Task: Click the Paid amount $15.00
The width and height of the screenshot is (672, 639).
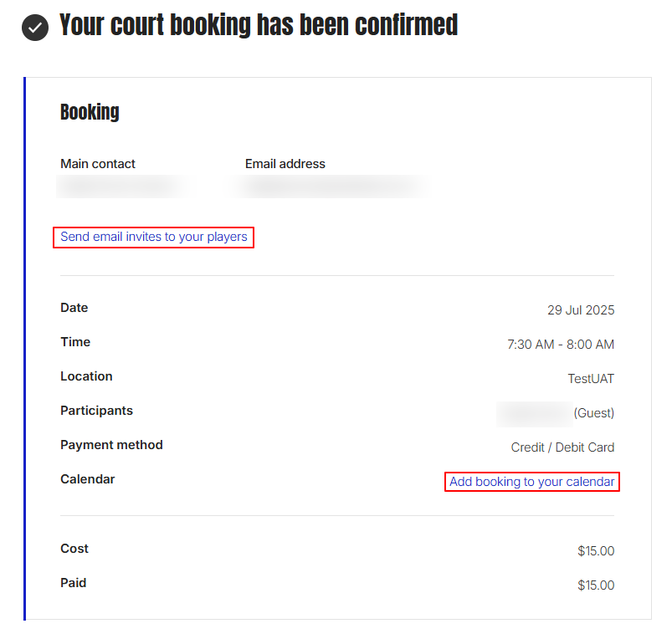Action: click(x=596, y=585)
